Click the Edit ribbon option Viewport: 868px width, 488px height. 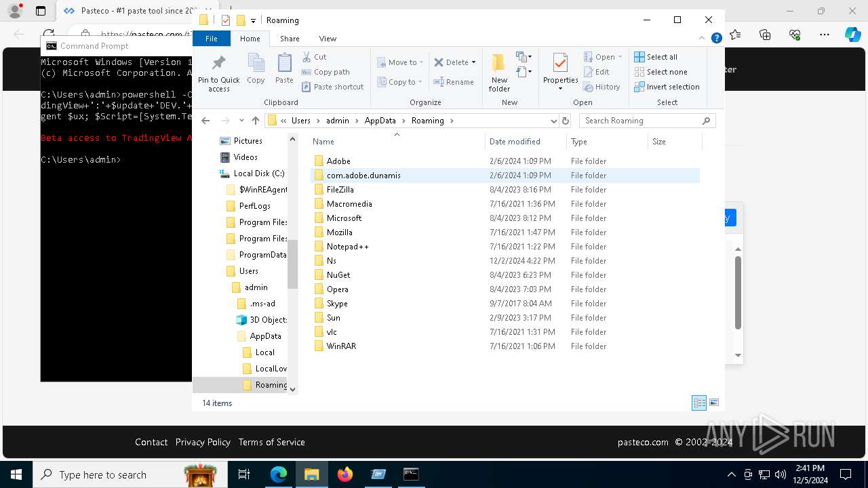pos(596,72)
